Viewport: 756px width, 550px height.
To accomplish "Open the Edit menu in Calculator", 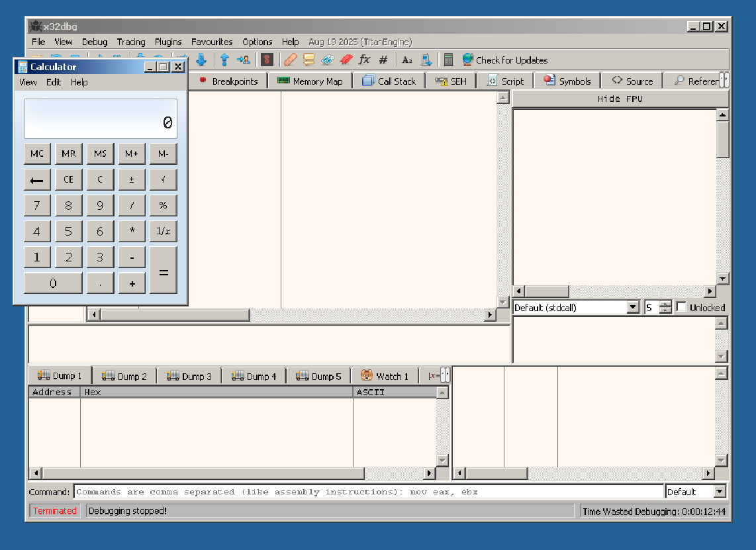I will click(54, 82).
